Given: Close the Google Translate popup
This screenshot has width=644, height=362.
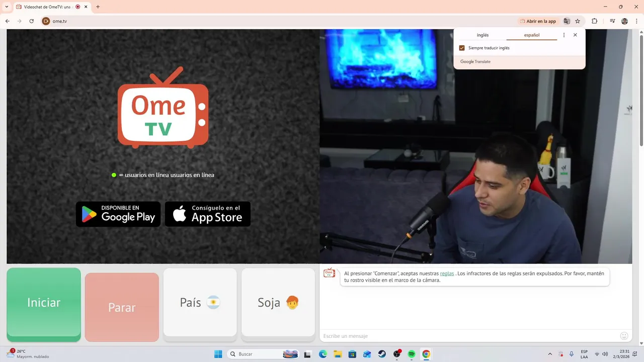Looking at the screenshot, I should click(575, 35).
